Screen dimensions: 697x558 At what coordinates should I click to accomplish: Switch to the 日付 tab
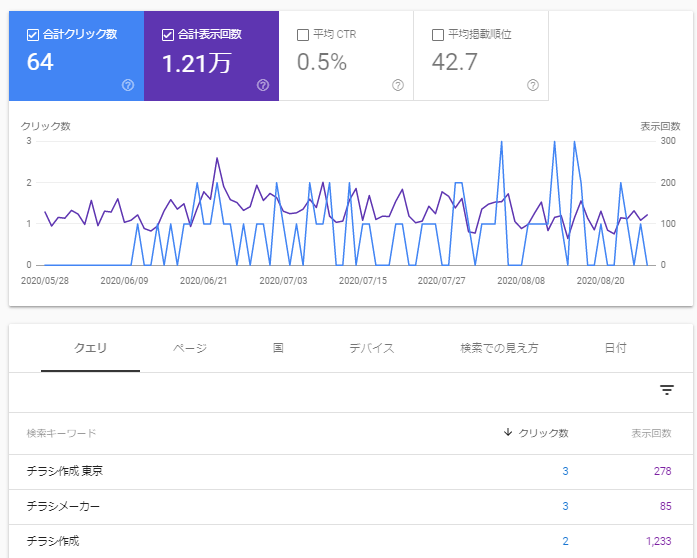pyautogui.click(x=616, y=348)
